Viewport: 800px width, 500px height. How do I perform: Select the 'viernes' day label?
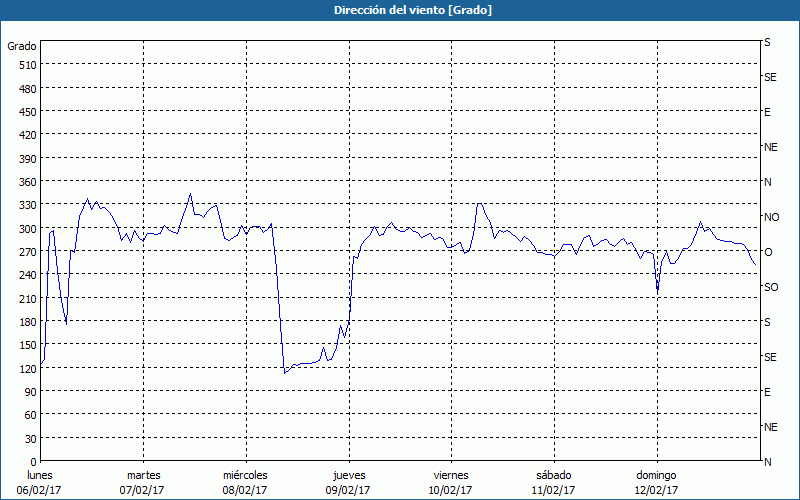pyautogui.click(x=450, y=475)
